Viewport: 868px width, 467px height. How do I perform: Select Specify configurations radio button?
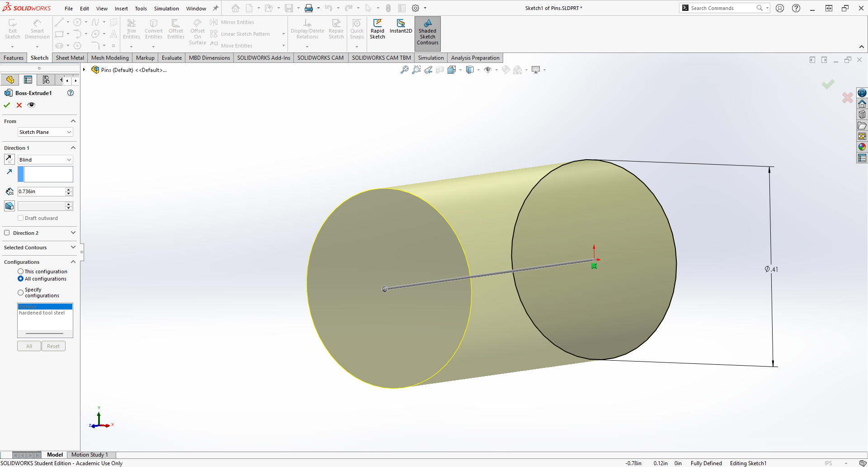[x=20, y=293]
